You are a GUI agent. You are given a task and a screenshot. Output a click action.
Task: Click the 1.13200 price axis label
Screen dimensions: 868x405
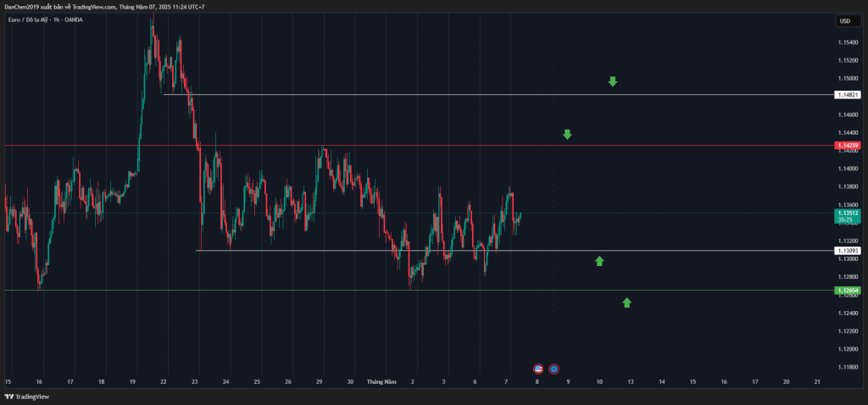pos(848,241)
